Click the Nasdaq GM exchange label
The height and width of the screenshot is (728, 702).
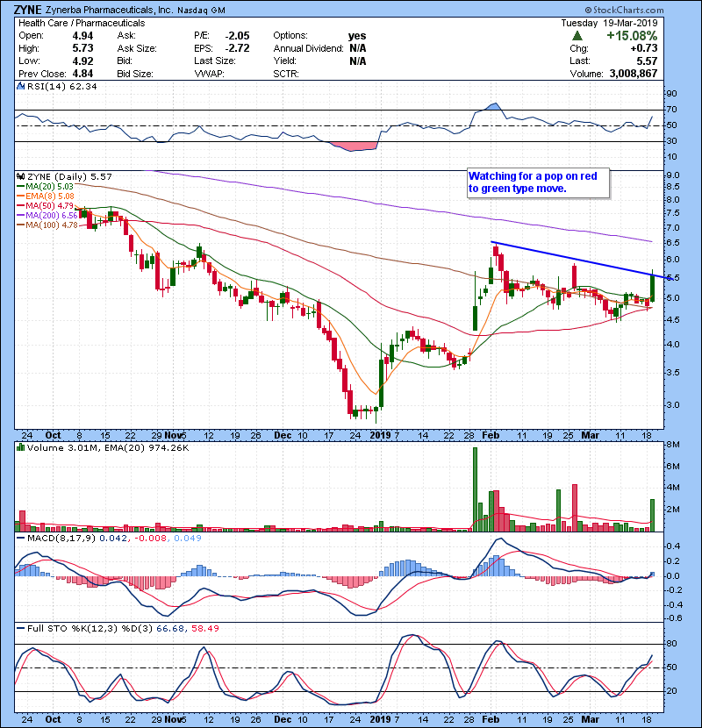[201, 11]
